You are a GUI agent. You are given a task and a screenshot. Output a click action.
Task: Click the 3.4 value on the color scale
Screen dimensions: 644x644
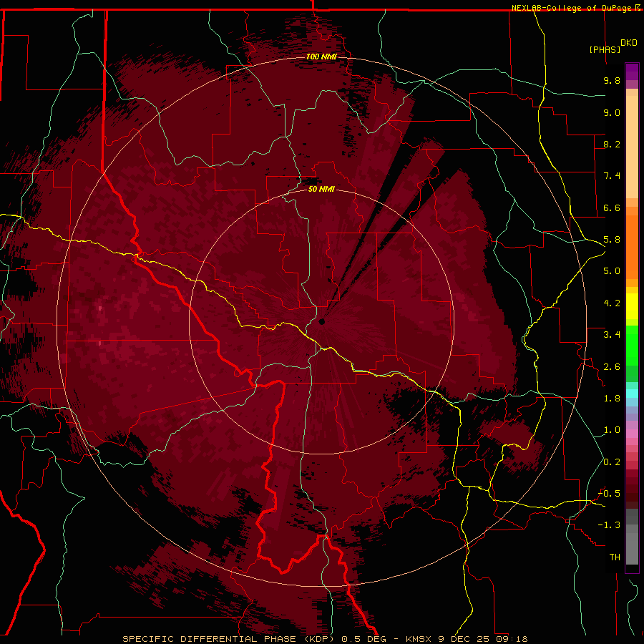pyautogui.click(x=612, y=335)
